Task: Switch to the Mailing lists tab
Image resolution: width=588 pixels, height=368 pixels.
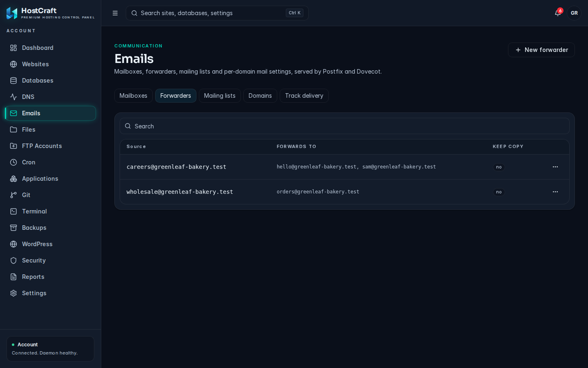Action: (220, 96)
